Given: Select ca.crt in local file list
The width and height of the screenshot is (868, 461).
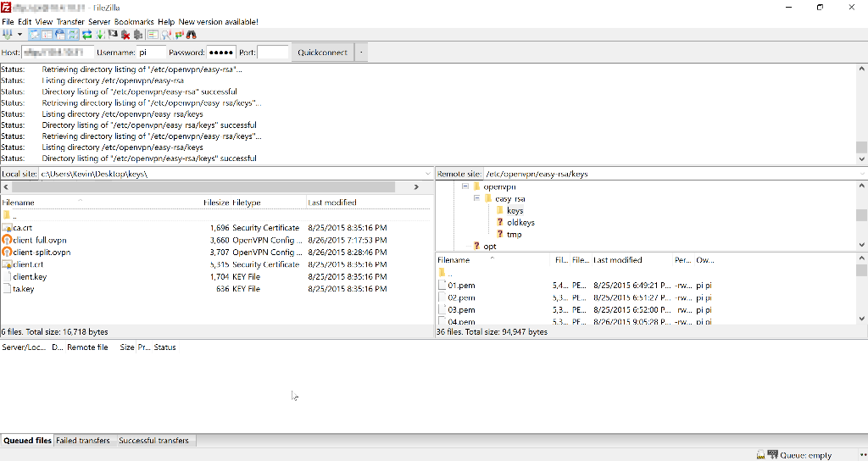Looking at the screenshot, I should (22, 227).
